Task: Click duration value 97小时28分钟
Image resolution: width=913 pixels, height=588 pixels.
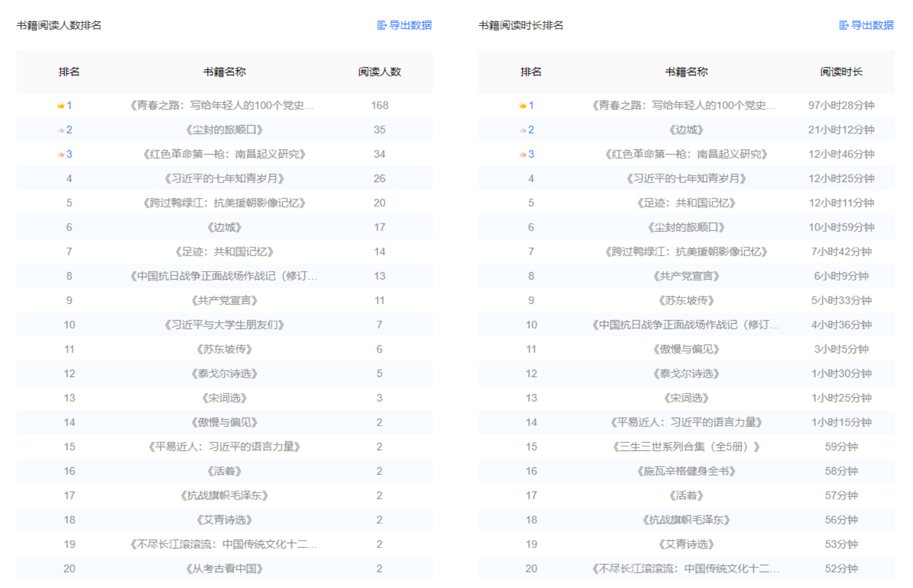Action: click(x=841, y=105)
